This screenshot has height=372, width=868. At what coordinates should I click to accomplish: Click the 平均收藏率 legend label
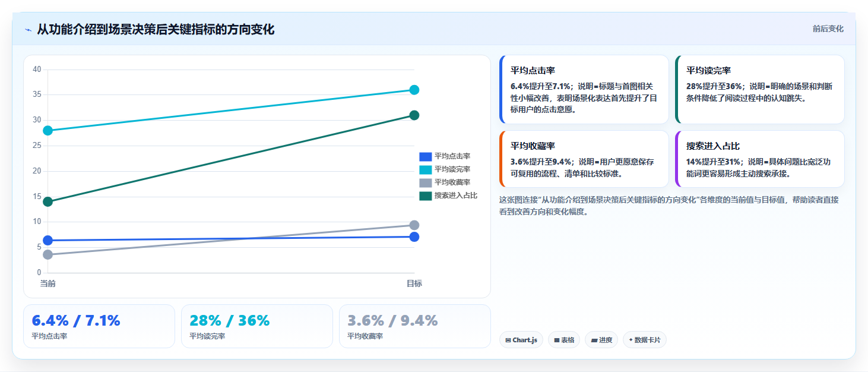[x=452, y=182]
